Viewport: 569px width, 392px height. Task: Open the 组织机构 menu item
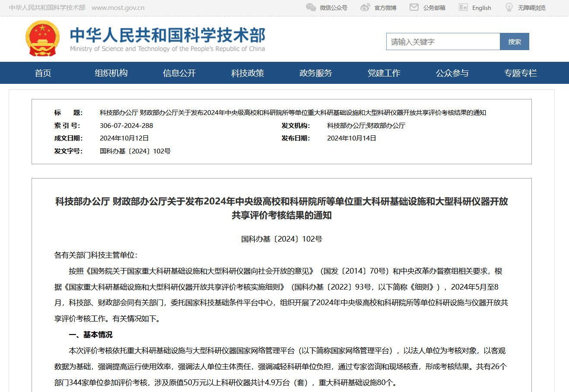[111, 73]
